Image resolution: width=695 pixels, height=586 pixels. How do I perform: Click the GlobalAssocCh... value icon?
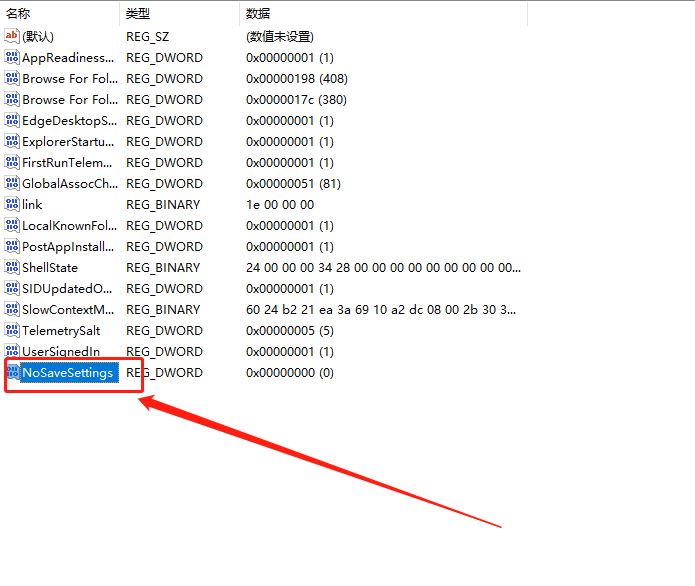pyautogui.click(x=12, y=183)
